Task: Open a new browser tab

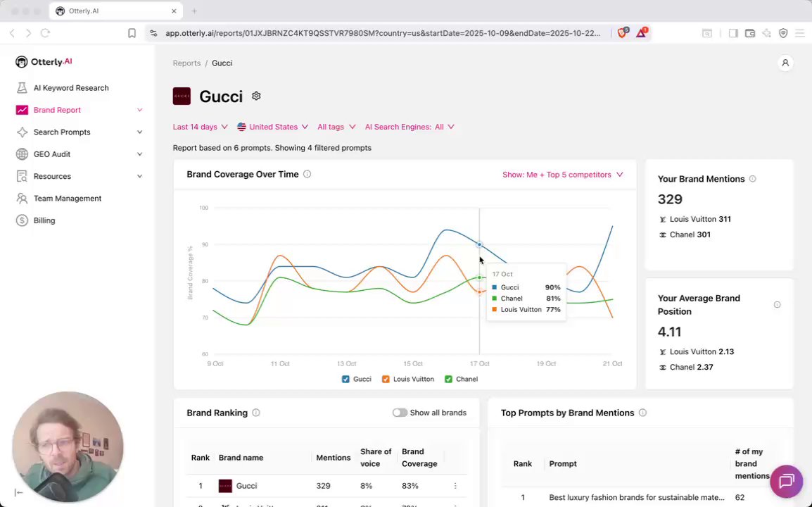Action: [x=194, y=11]
